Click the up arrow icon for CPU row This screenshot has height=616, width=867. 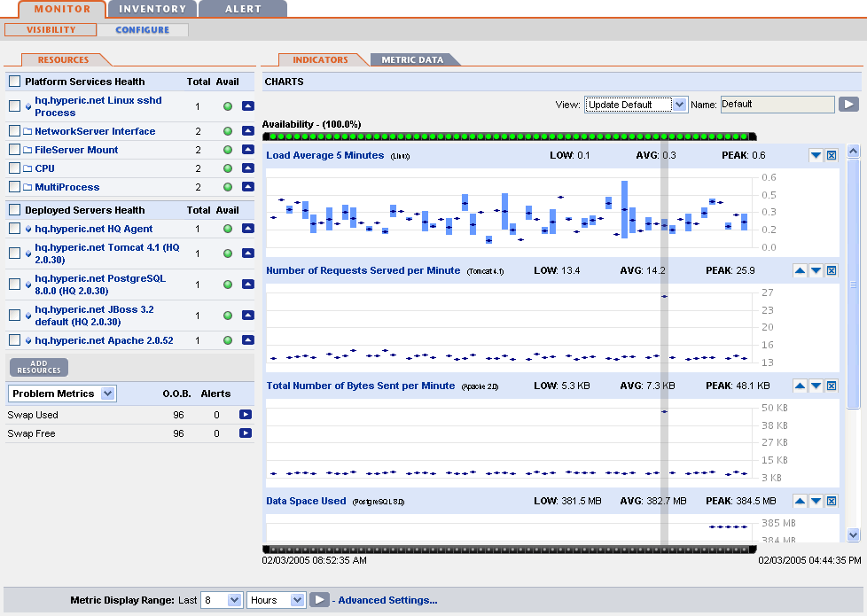click(x=248, y=168)
